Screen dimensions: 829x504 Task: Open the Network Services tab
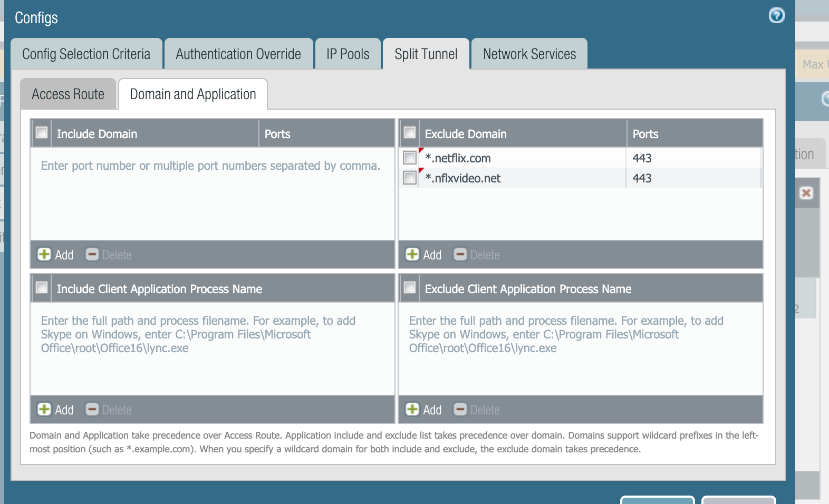(x=529, y=54)
